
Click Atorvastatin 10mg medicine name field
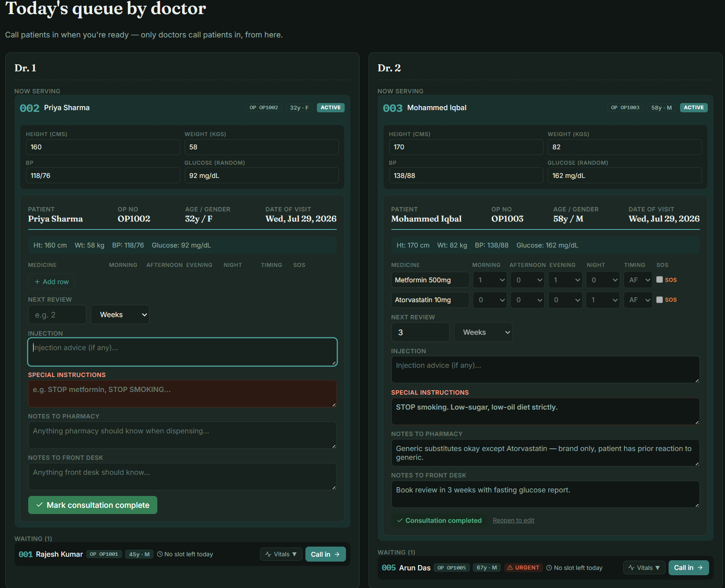[x=430, y=300]
